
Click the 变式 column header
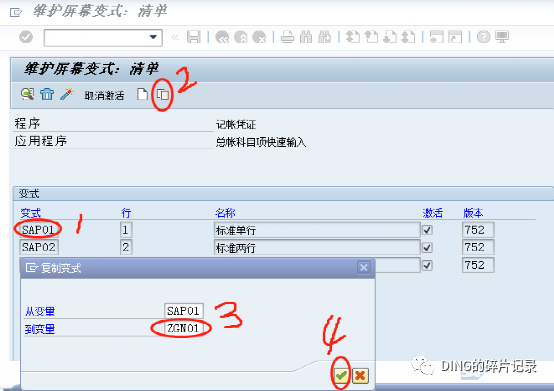(x=30, y=213)
